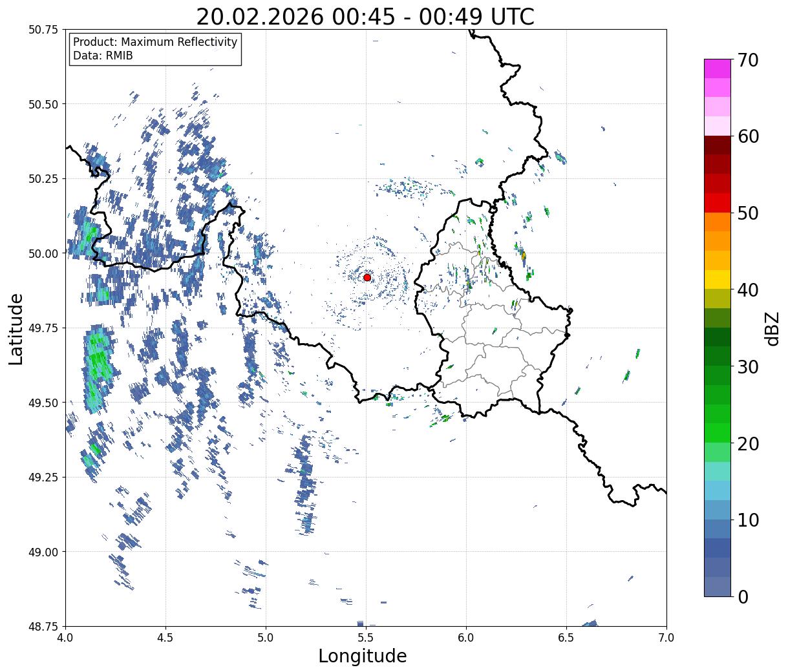Click the colorbar tick label 60
This screenshot has height=672, width=788.
[x=748, y=136]
